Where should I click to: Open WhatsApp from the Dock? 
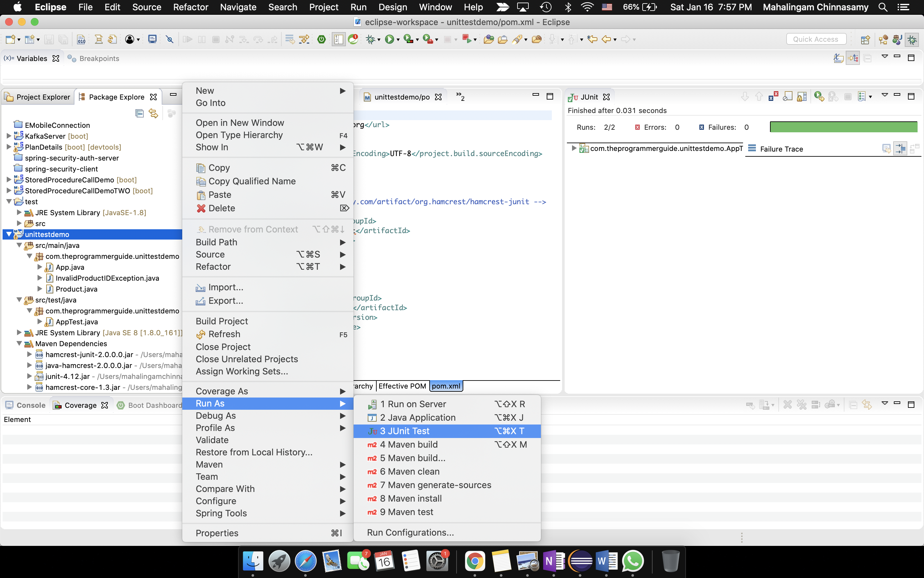click(633, 561)
